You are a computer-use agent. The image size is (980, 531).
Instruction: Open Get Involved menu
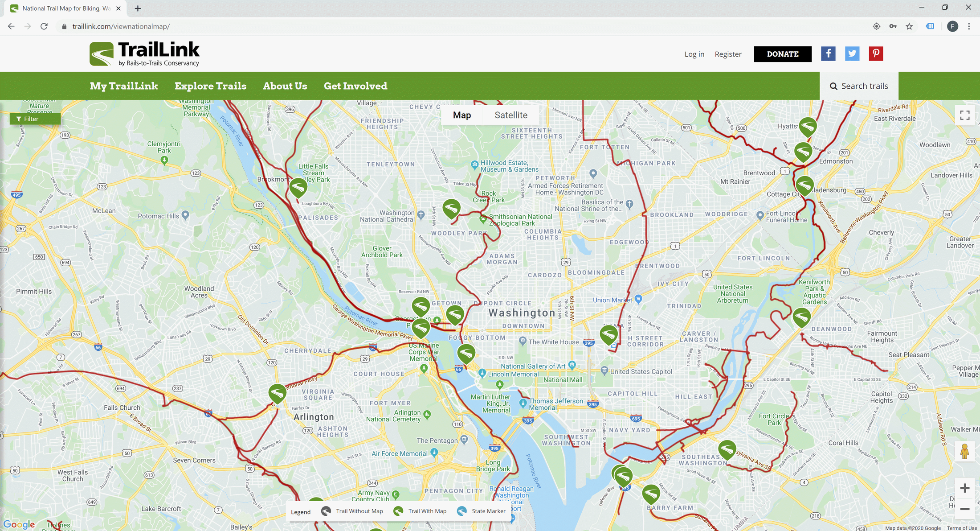[x=355, y=86]
